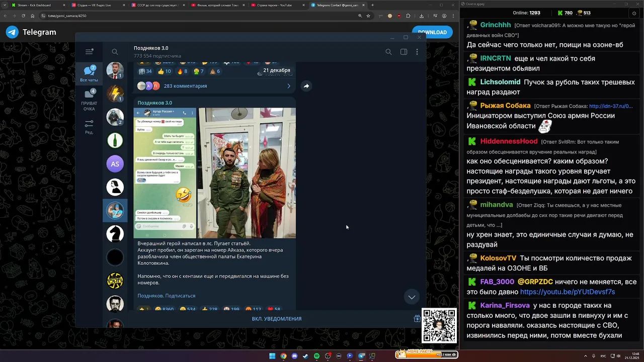
Task: Go to the browser home page
Action: pyautogui.click(x=33, y=16)
